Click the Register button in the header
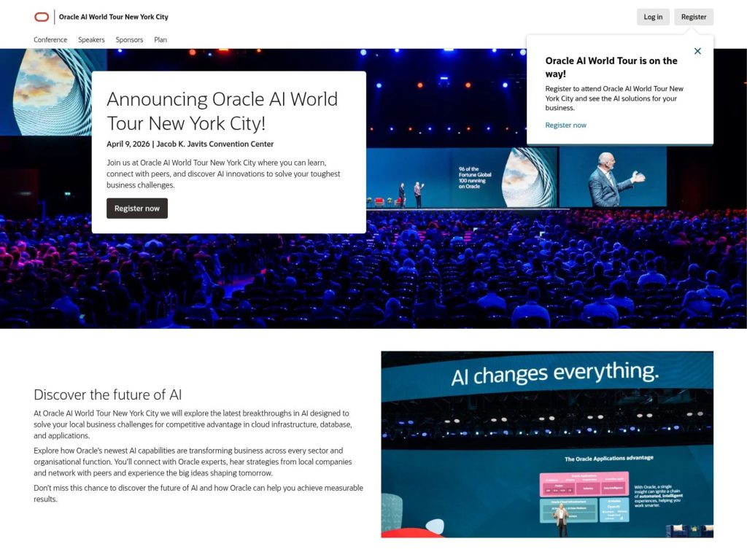This screenshot has width=747, height=560. pos(693,16)
